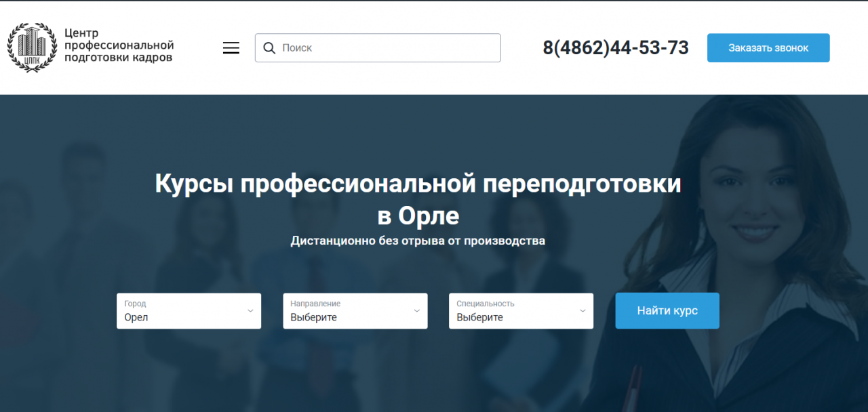Click the Найти курс button
Image resolution: width=868 pixels, height=412 pixels.
point(667,310)
